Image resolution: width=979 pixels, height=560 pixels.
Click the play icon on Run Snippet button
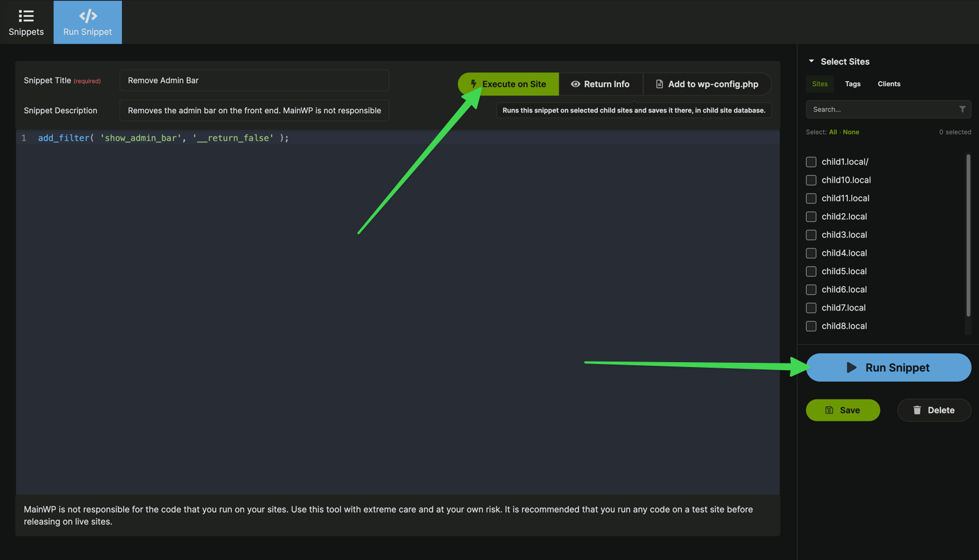(x=852, y=368)
